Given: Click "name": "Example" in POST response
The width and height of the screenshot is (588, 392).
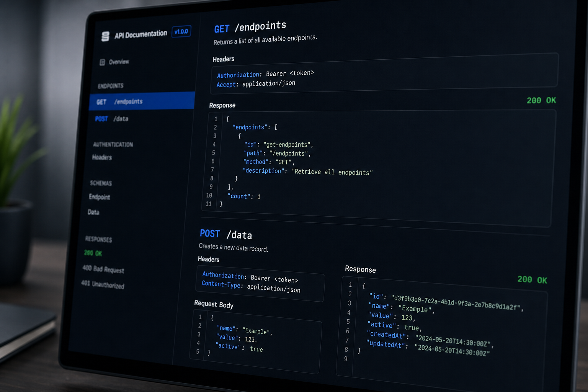Looking at the screenshot, I should pos(402,308).
